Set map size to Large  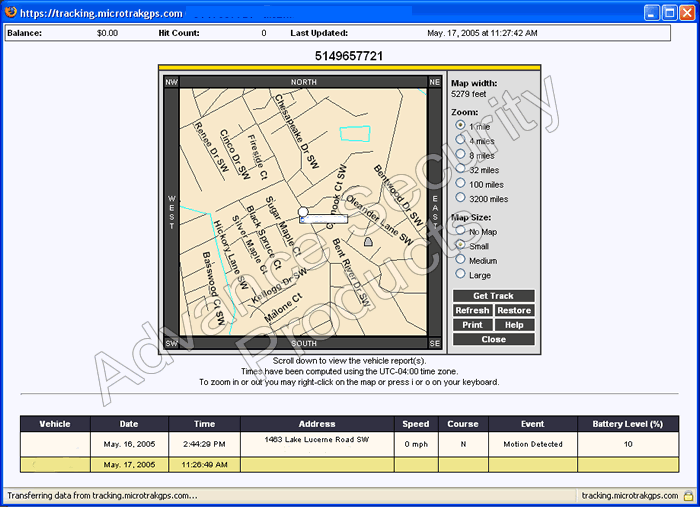460,274
